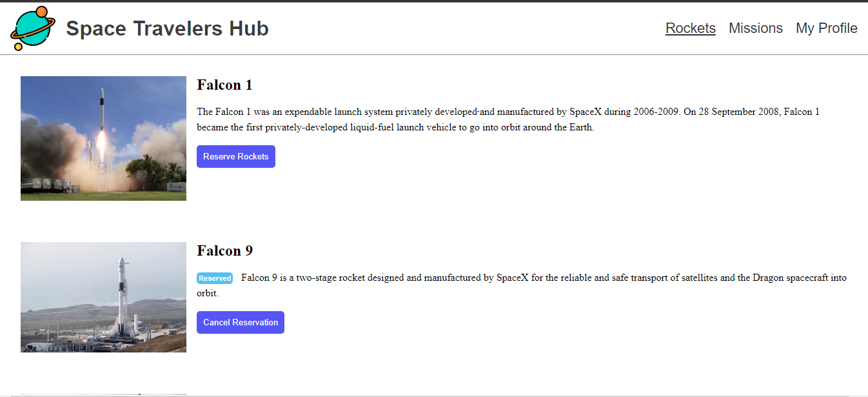Click the Falcon 9 description text

point(543,278)
